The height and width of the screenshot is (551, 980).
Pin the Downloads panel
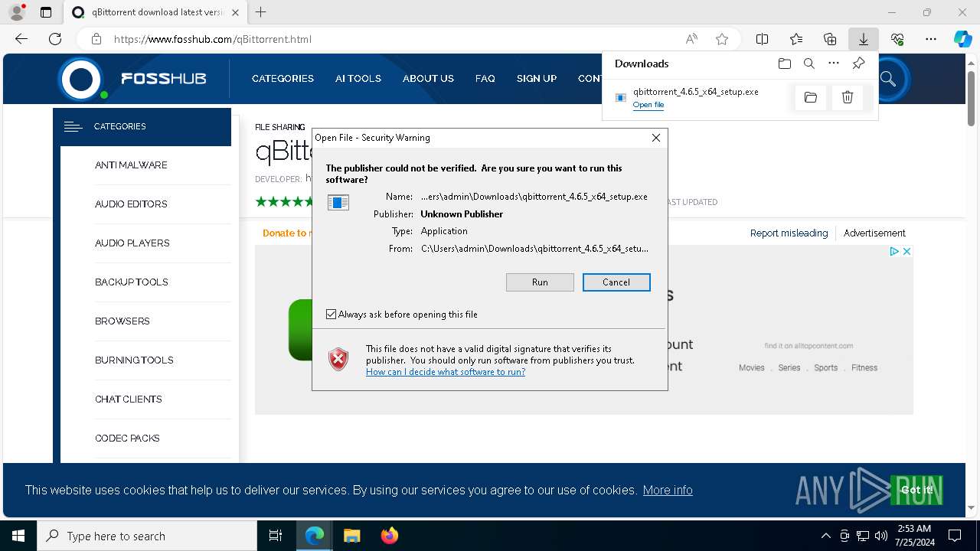[858, 64]
